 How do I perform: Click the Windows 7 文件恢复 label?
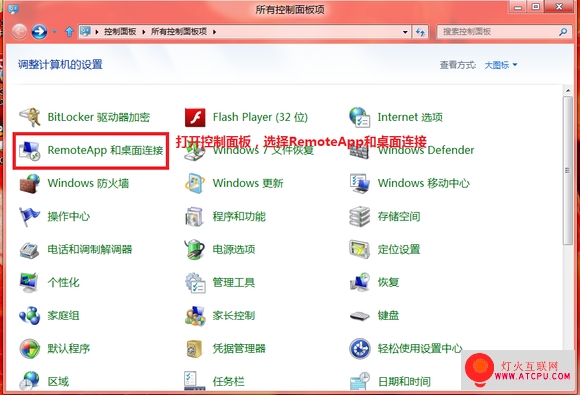coord(263,151)
